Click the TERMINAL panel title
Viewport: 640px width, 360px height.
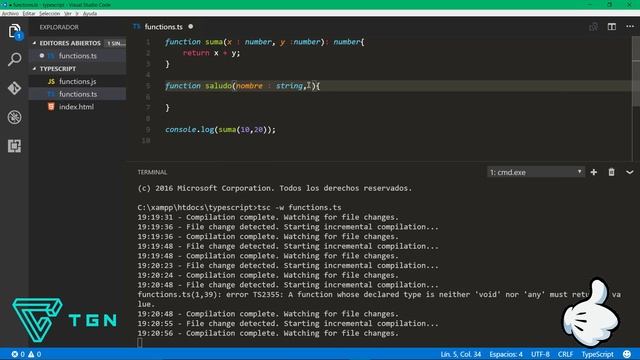pyautogui.click(x=152, y=172)
